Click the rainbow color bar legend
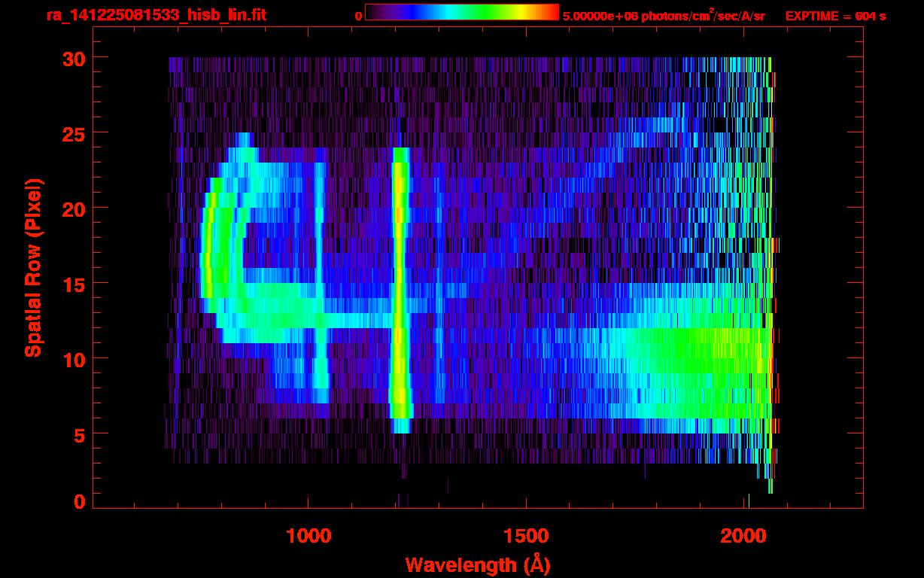924x578 pixels. pos(462,12)
